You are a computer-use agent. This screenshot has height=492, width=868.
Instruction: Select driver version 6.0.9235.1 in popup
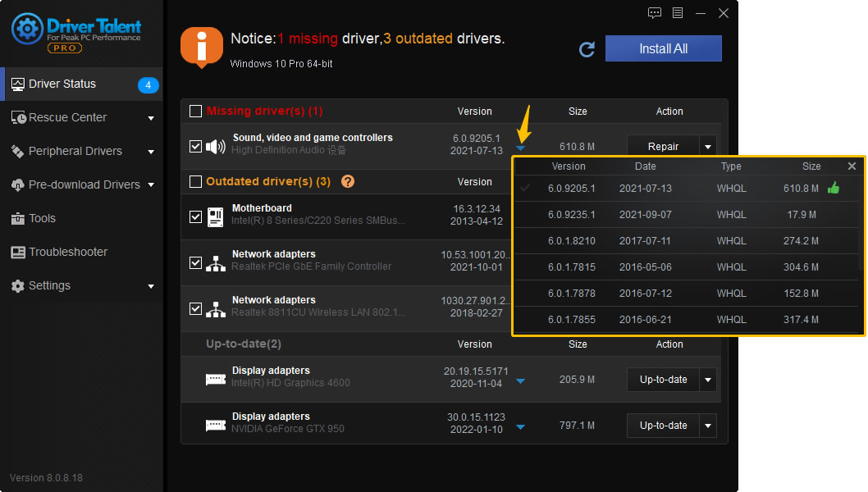click(x=688, y=215)
